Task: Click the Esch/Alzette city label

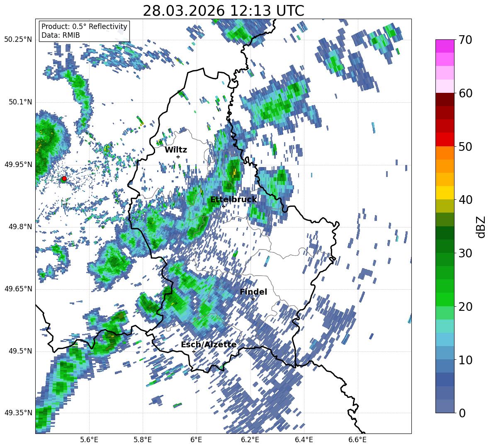Action: (x=209, y=345)
